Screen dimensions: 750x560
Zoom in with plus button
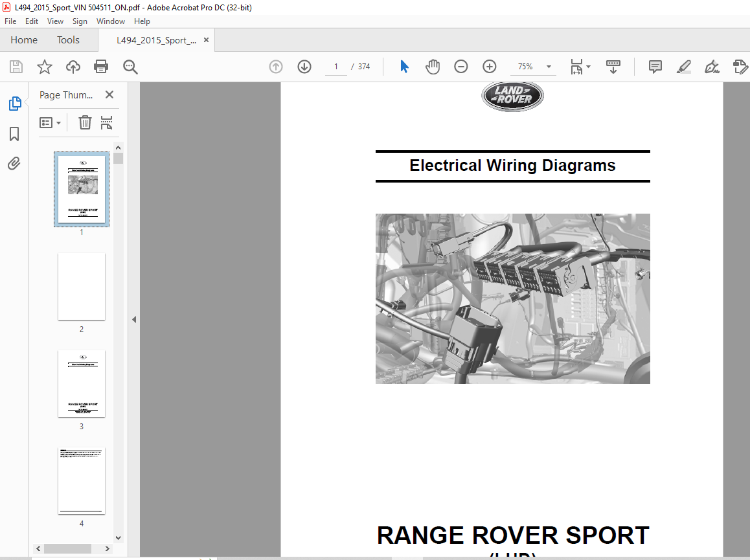(490, 67)
